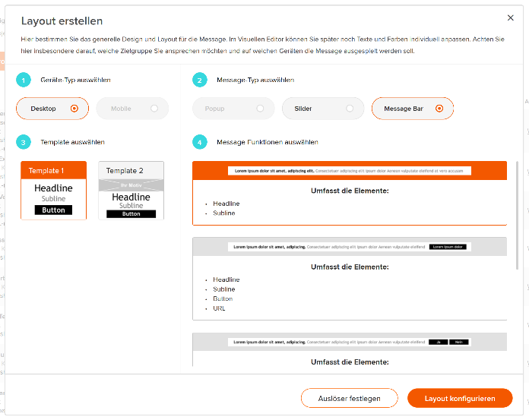
Task: Close the Layout erstellen dialog
Action: 511,18
